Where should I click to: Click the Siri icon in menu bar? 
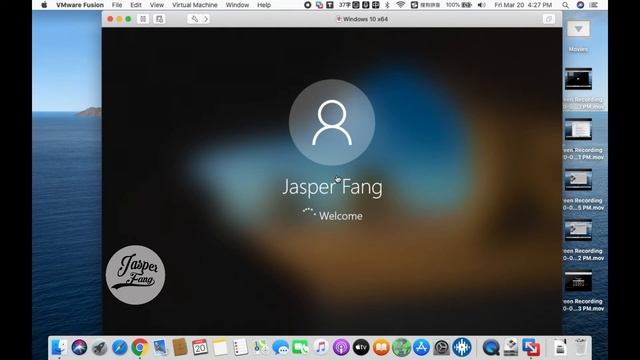(x=580, y=5)
